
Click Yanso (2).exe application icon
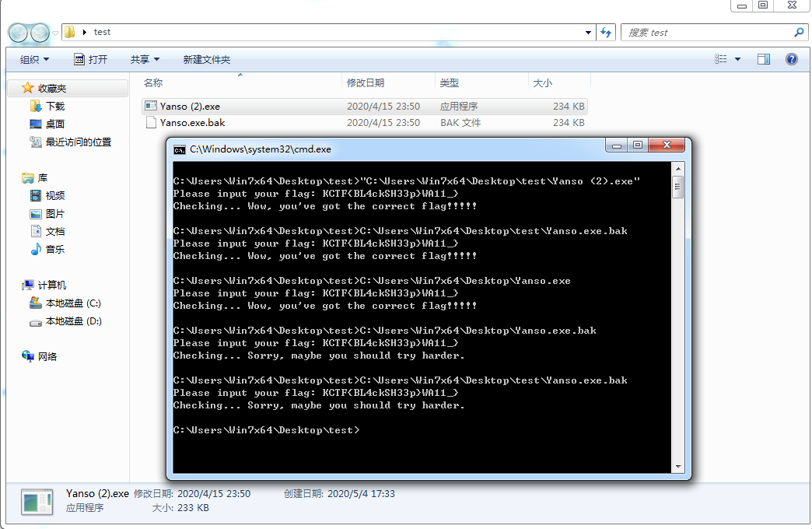pyautogui.click(x=151, y=106)
